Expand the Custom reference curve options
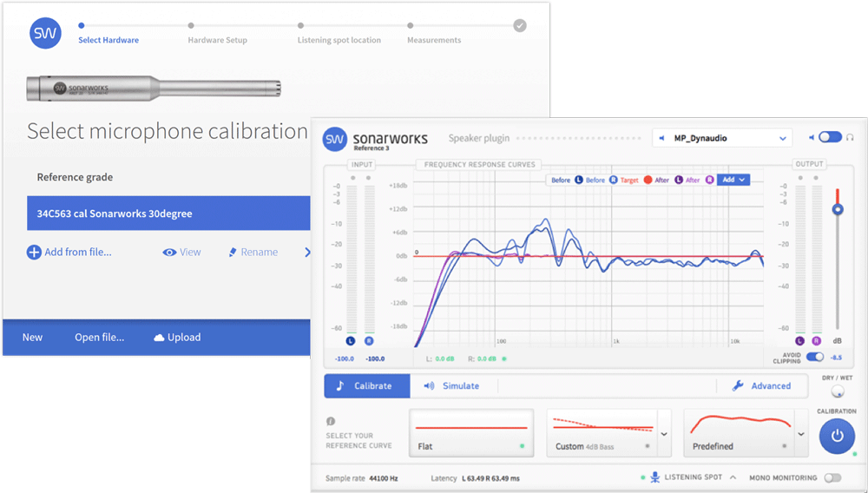Screen dimensions: 868x493 coord(664,434)
